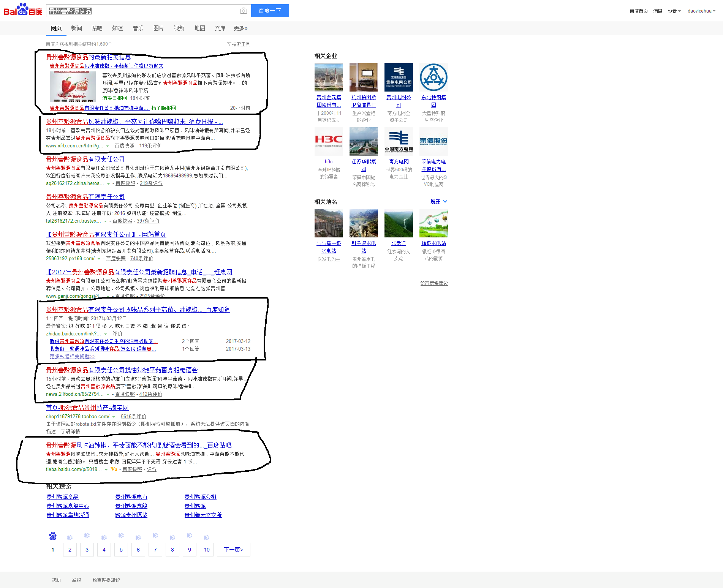Click 下一页> next page button
The height and width of the screenshot is (588, 723).
click(233, 550)
